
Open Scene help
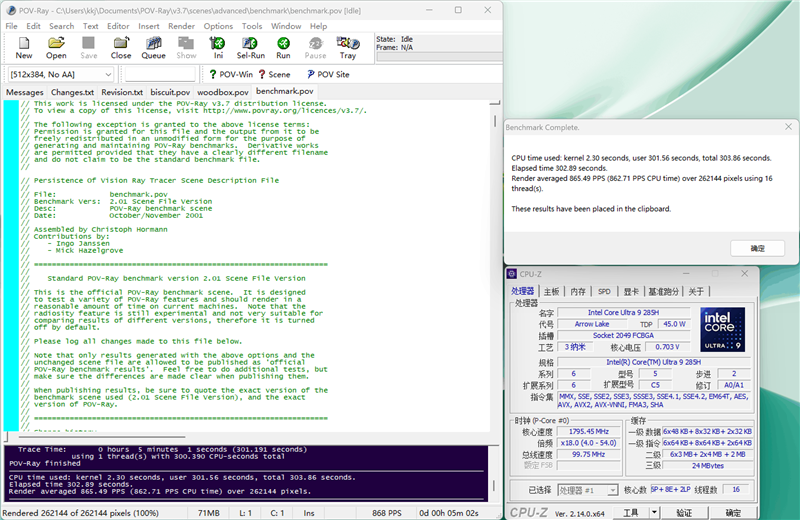[x=274, y=75]
